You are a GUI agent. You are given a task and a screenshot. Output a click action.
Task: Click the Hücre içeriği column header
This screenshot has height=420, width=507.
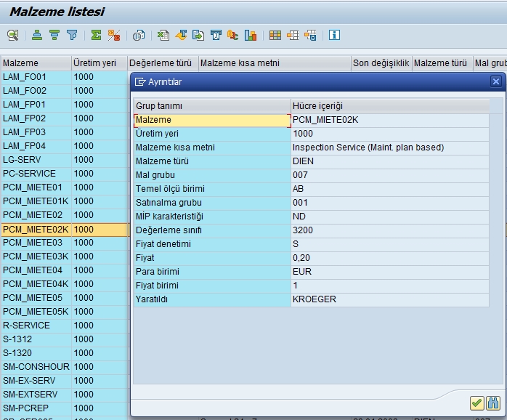[x=389, y=106]
